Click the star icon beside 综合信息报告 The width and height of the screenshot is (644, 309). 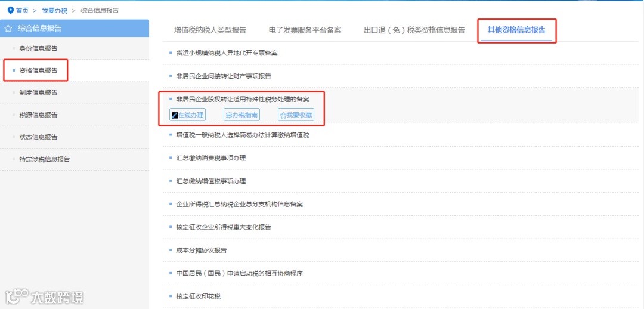[8, 29]
